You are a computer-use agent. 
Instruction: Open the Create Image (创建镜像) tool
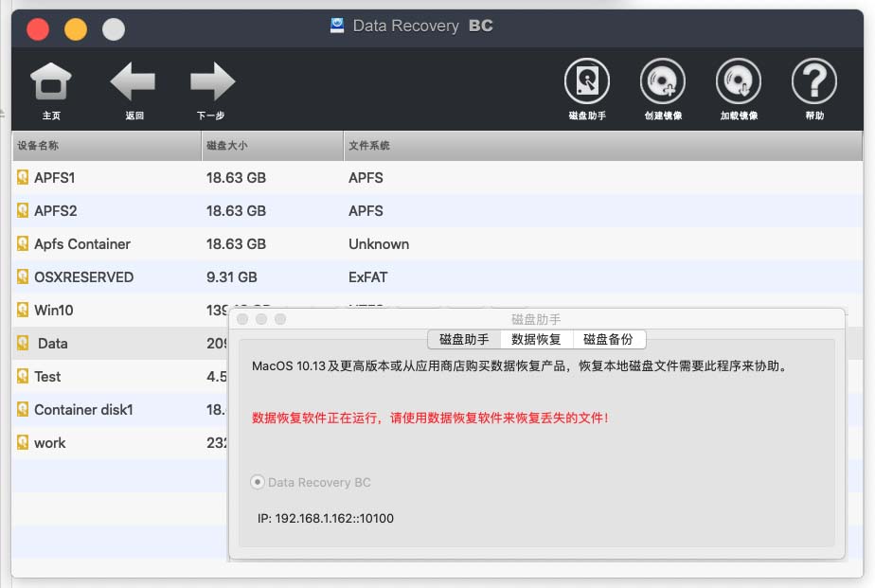click(x=663, y=89)
